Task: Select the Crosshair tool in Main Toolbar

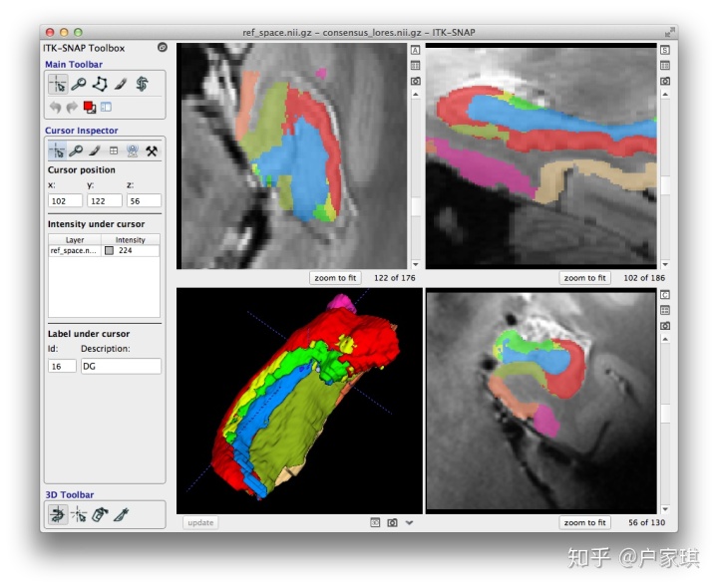Action: click(x=58, y=84)
